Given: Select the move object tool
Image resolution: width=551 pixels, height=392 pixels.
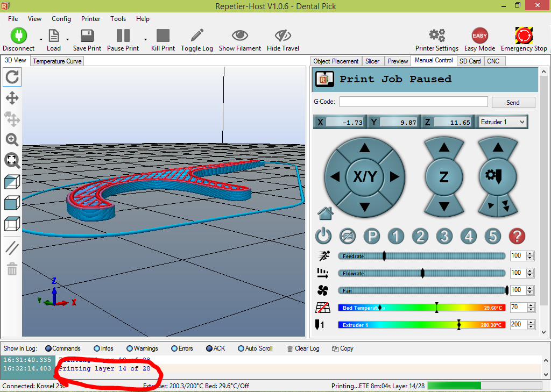Looking at the screenshot, I should pyautogui.click(x=12, y=119).
